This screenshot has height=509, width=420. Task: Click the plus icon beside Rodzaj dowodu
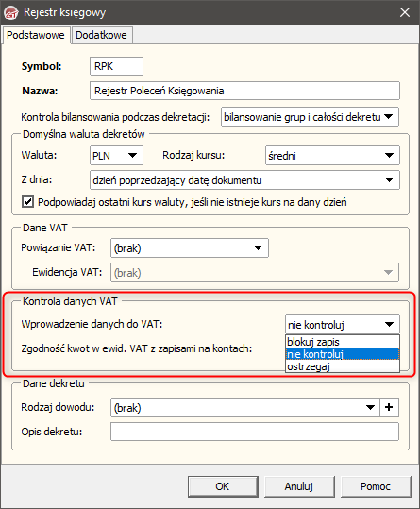pos(389,407)
